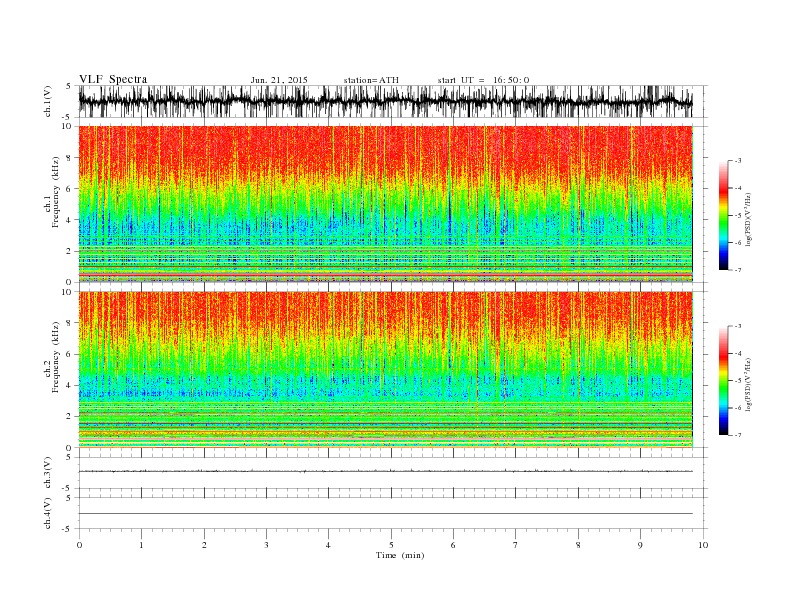Click the "ch.4(V)" axis label
This screenshot has width=792, height=612.
point(48,513)
